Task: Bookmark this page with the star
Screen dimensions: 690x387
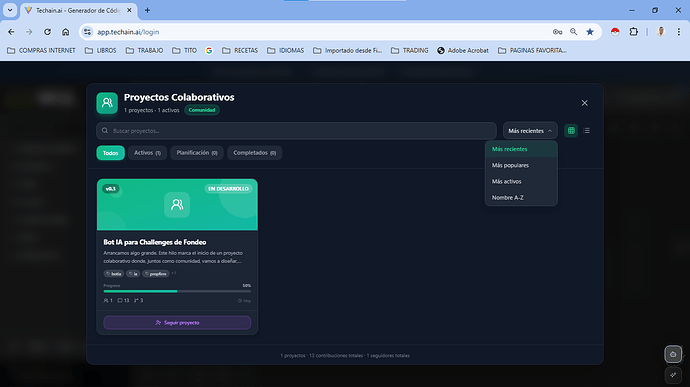Action: (x=590, y=32)
